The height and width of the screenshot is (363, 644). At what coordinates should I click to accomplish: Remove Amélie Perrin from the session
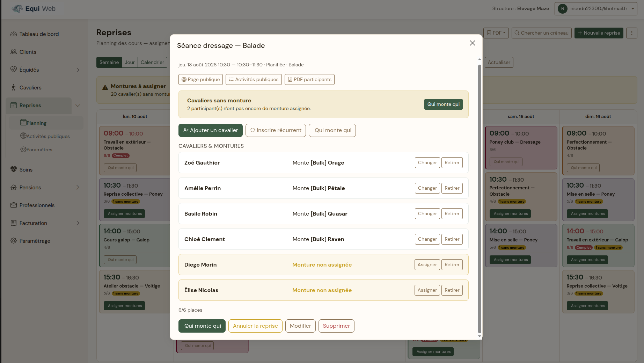click(452, 188)
